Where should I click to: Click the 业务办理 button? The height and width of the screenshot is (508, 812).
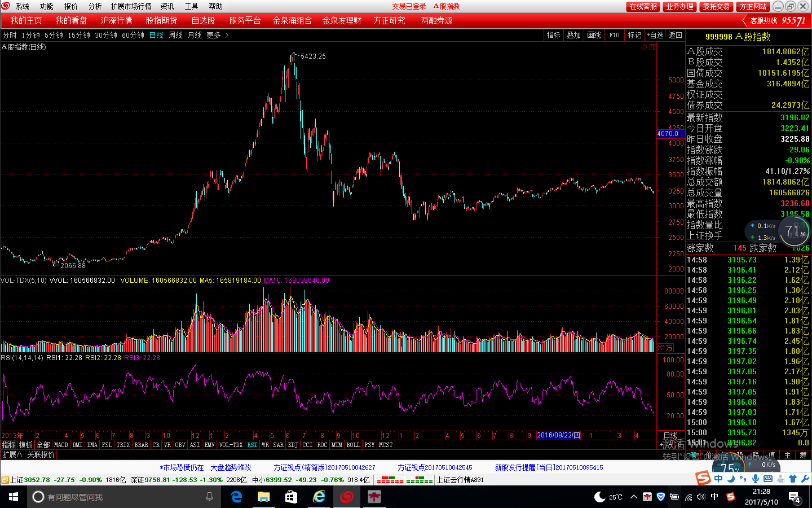(679, 6)
